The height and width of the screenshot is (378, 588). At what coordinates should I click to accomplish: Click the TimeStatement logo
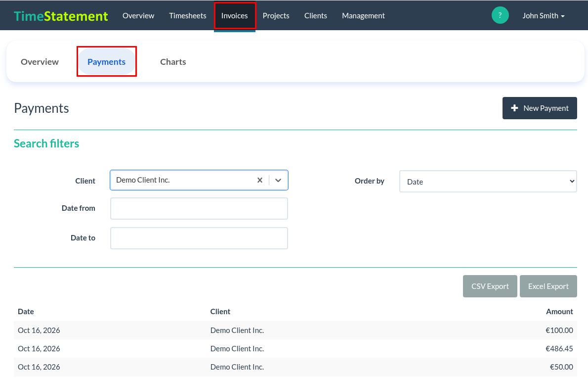pos(61,16)
